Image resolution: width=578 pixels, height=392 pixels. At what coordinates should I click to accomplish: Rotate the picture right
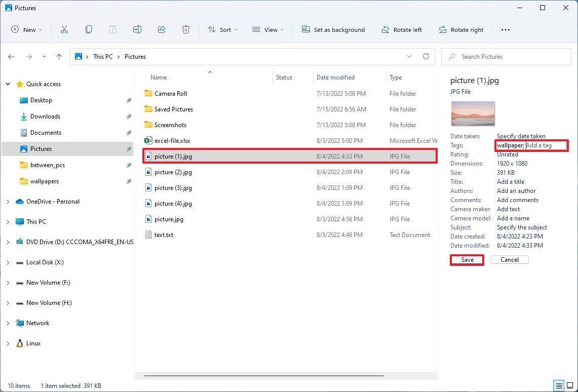(461, 29)
